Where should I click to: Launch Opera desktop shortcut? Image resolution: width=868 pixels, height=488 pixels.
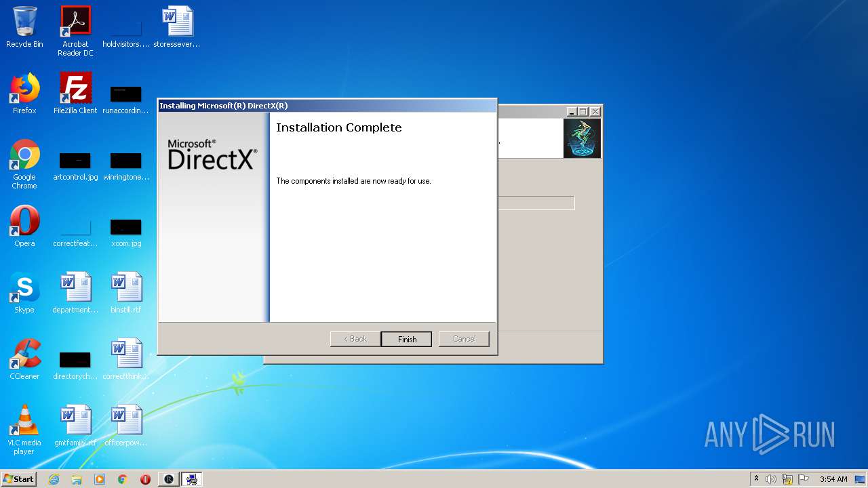[24, 227]
